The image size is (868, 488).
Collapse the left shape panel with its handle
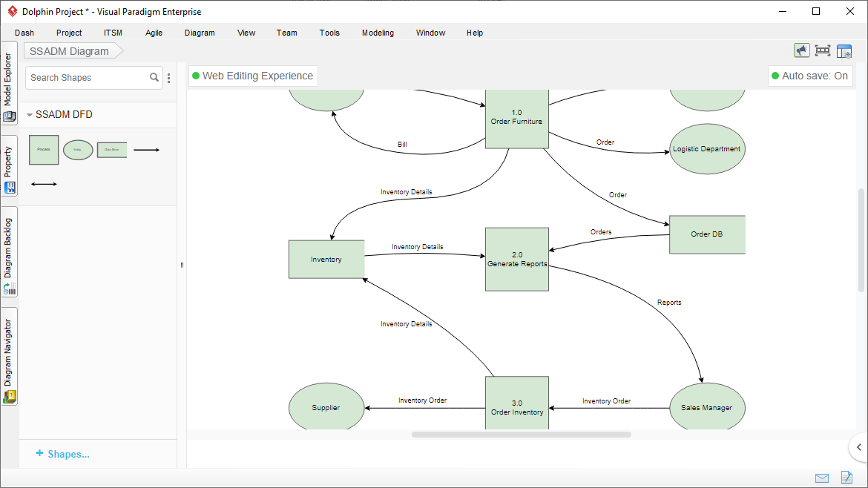(x=182, y=265)
